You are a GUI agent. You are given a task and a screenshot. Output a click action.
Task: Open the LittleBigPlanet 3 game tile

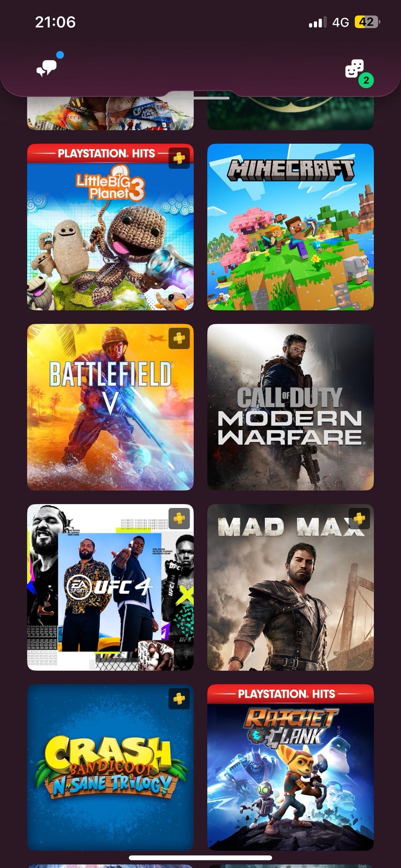pos(110,227)
